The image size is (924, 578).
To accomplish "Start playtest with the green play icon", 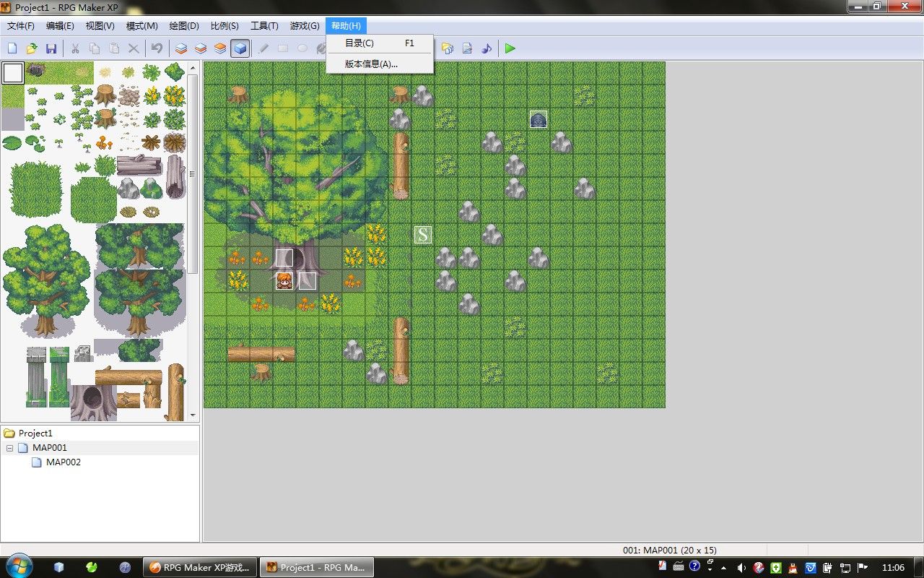I will point(510,48).
